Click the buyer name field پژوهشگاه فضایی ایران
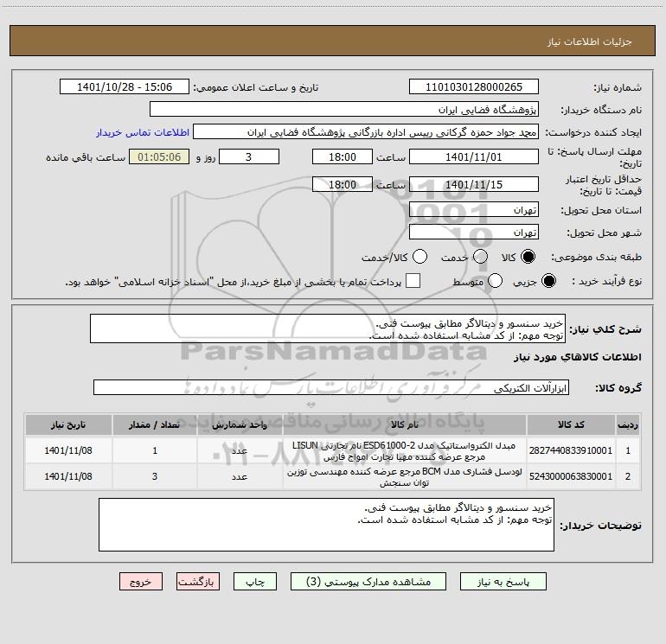The height and width of the screenshot is (644, 666). tap(344, 110)
